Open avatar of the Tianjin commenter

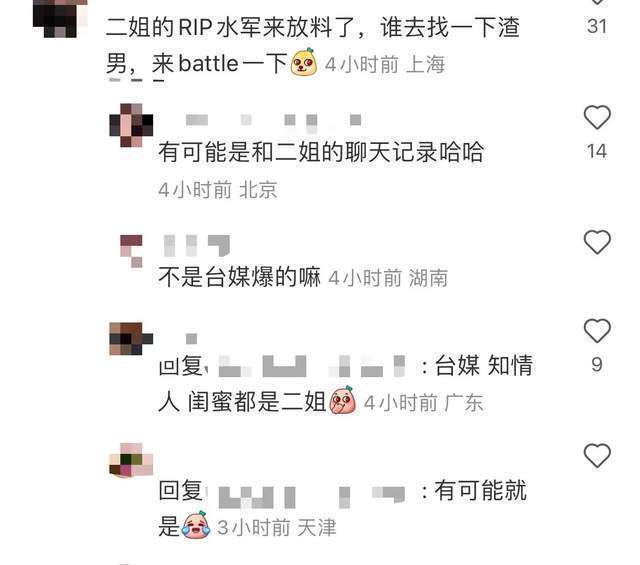pos(131,460)
